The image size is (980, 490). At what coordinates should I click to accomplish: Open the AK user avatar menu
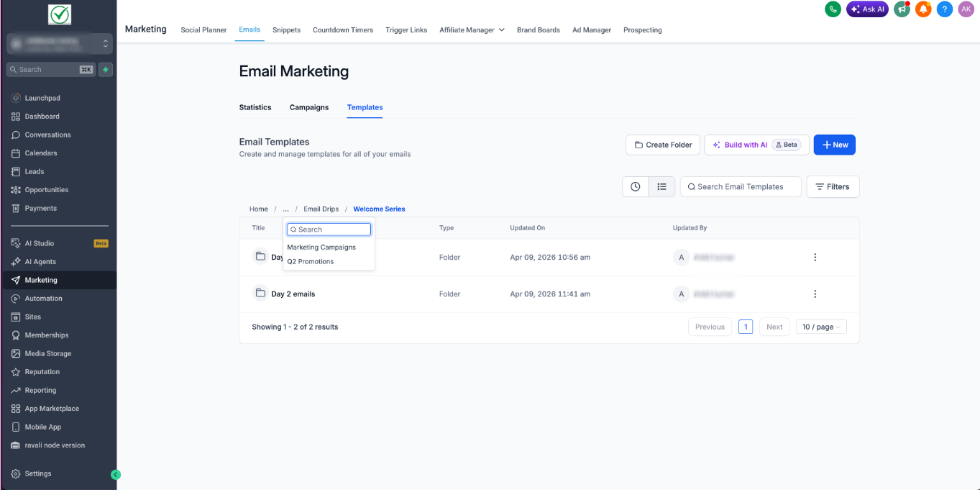966,9
